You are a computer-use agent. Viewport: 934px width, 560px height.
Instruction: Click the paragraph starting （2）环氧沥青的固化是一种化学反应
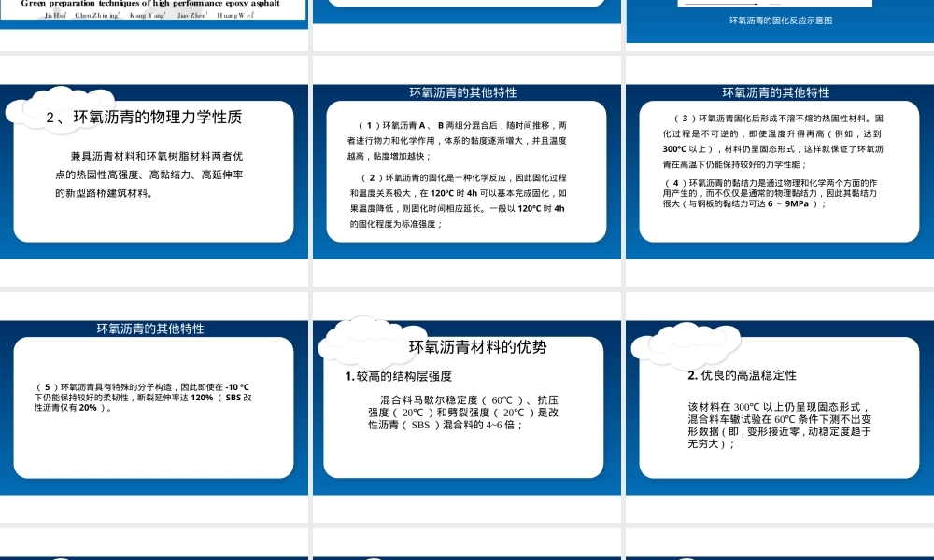457,202
